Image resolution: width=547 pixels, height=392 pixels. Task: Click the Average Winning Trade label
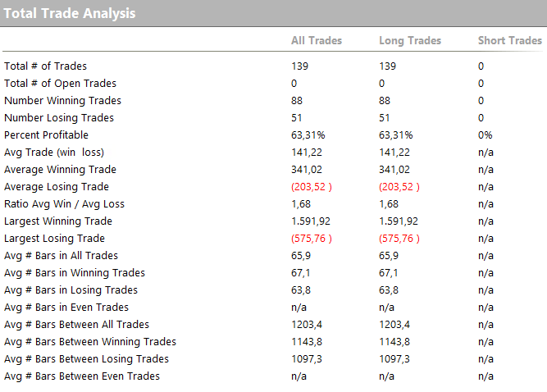(60, 170)
